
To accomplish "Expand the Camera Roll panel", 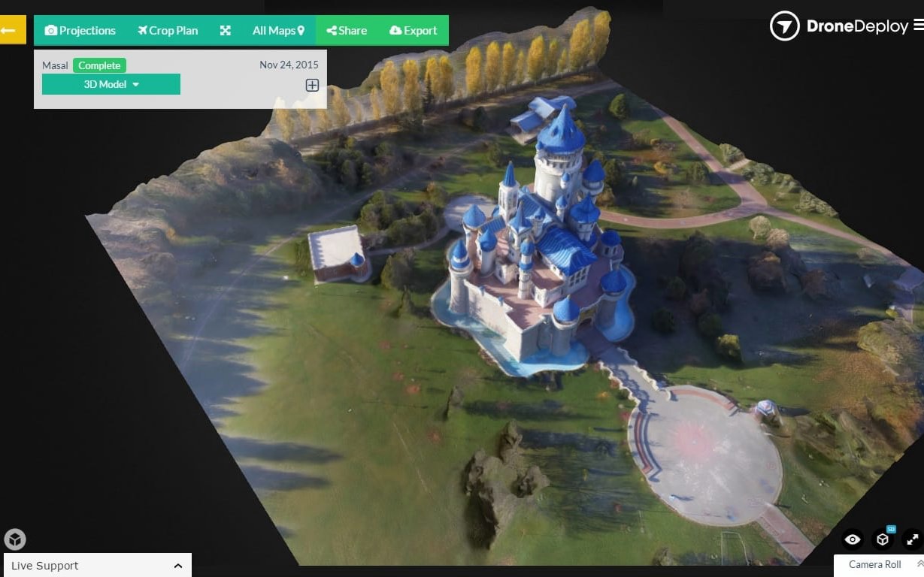I will pos(880,565).
